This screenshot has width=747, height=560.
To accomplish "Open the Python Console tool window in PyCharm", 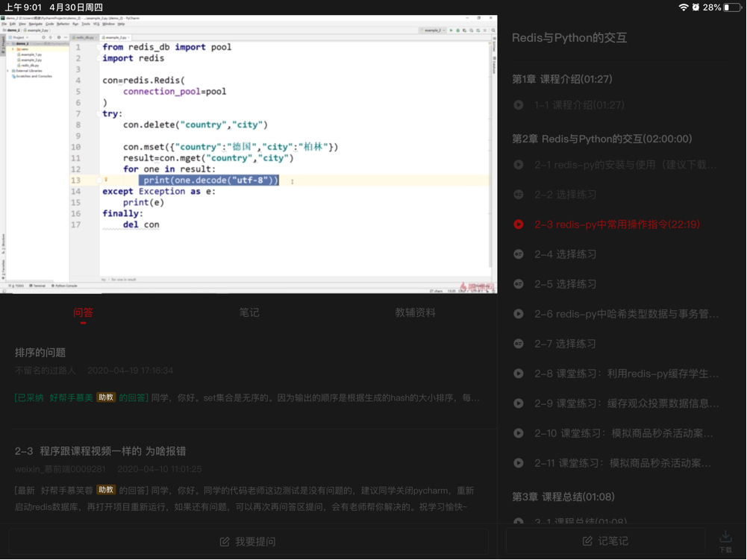I will (64, 286).
